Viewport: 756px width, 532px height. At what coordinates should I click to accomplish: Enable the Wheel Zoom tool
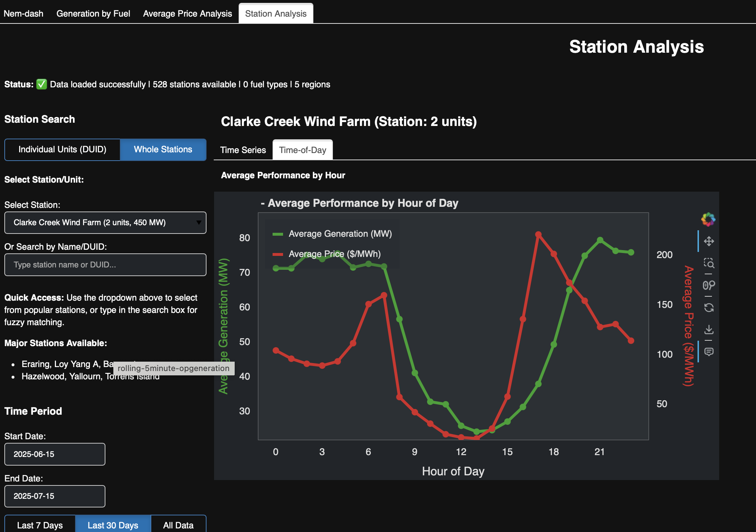click(x=709, y=285)
